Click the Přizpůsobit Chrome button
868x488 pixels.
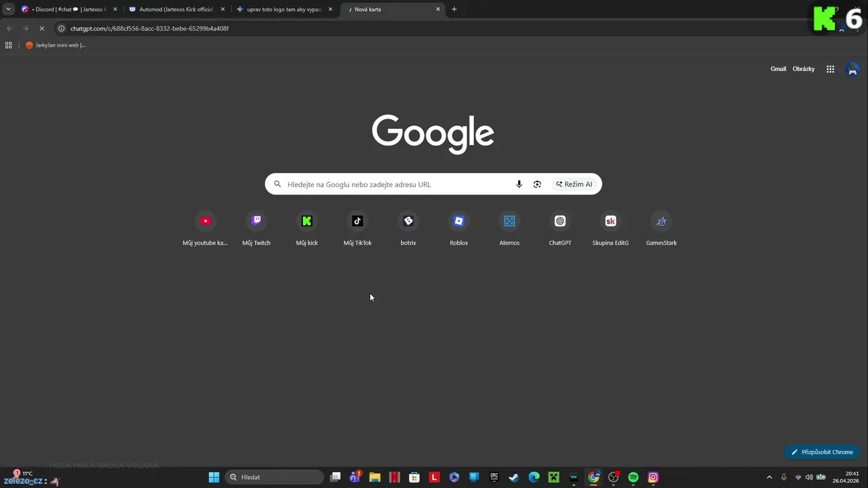pos(822,452)
